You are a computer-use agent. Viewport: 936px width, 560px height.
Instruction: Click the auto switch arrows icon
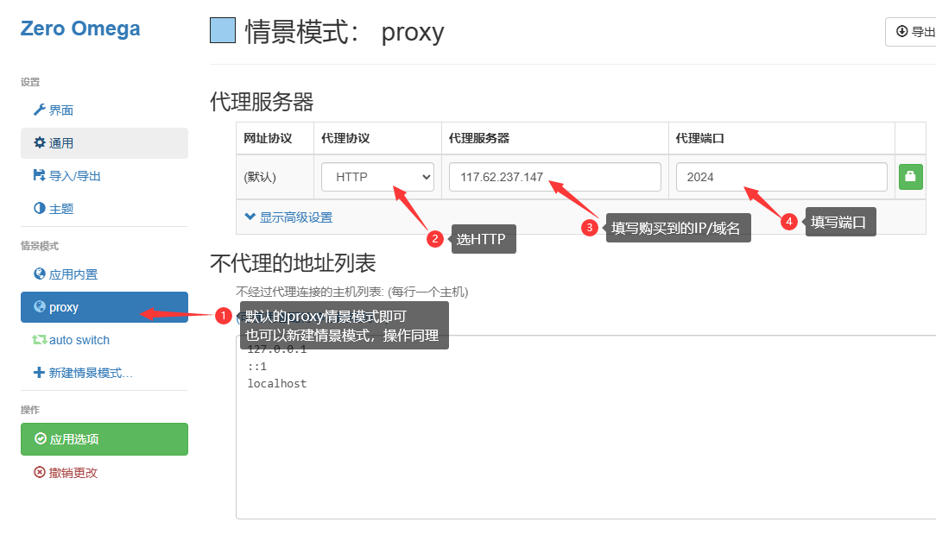(x=39, y=340)
